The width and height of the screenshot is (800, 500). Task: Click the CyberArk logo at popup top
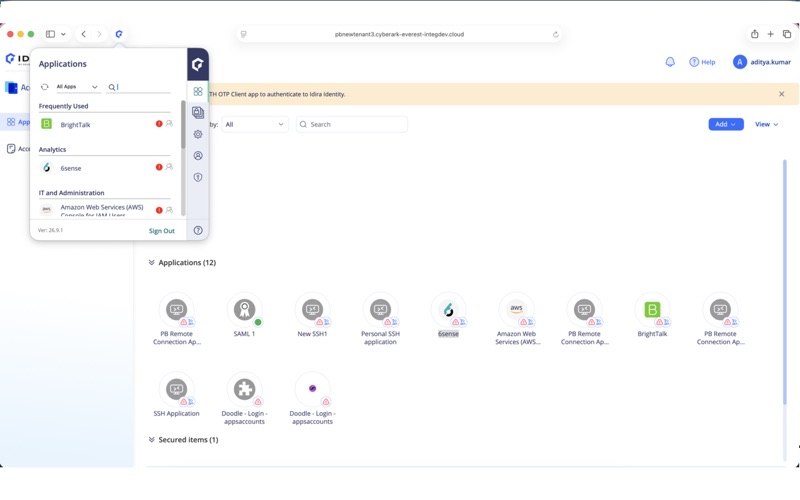[198, 64]
